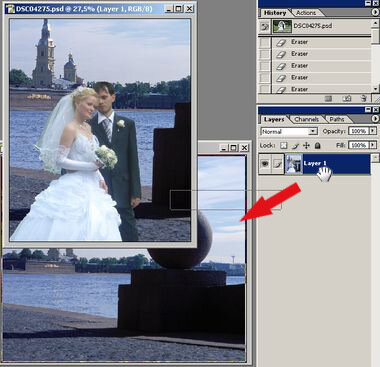Create new document from current state icon
380x367 pixels.
point(328,98)
